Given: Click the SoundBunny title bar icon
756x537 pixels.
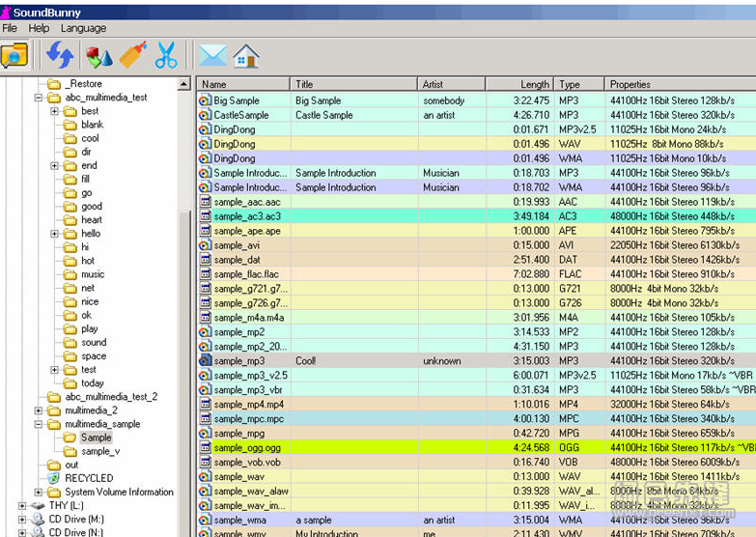Looking at the screenshot, I should pyautogui.click(x=6, y=12).
